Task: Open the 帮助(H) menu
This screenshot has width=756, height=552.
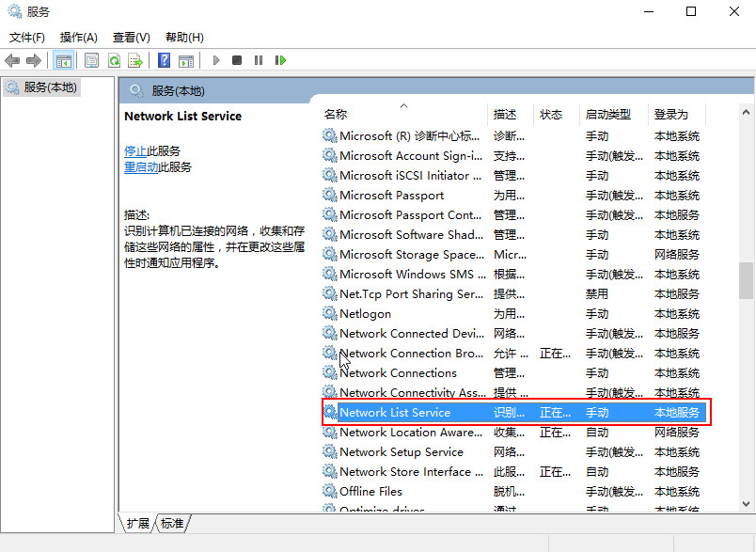Action: (184, 38)
